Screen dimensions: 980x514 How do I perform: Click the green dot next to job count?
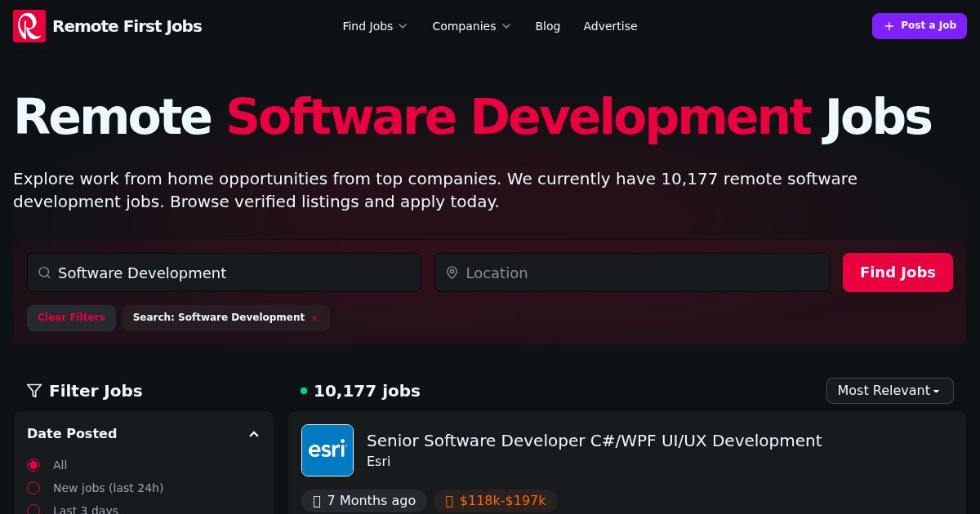tap(304, 391)
